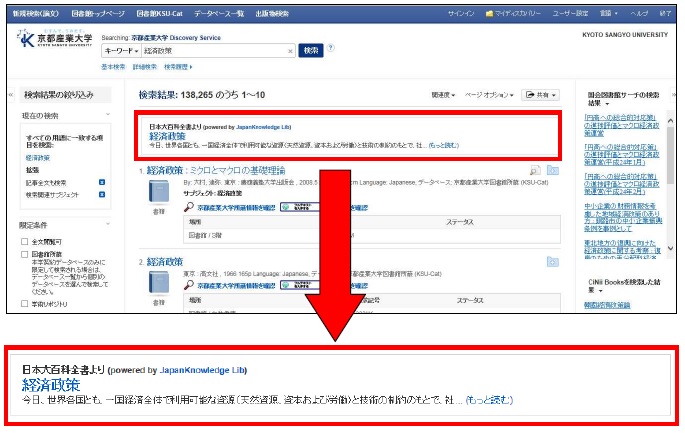The width and height of the screenshot is (685, 433).
Task: Collapse the left refine panel with « icon
Action: 11,94
